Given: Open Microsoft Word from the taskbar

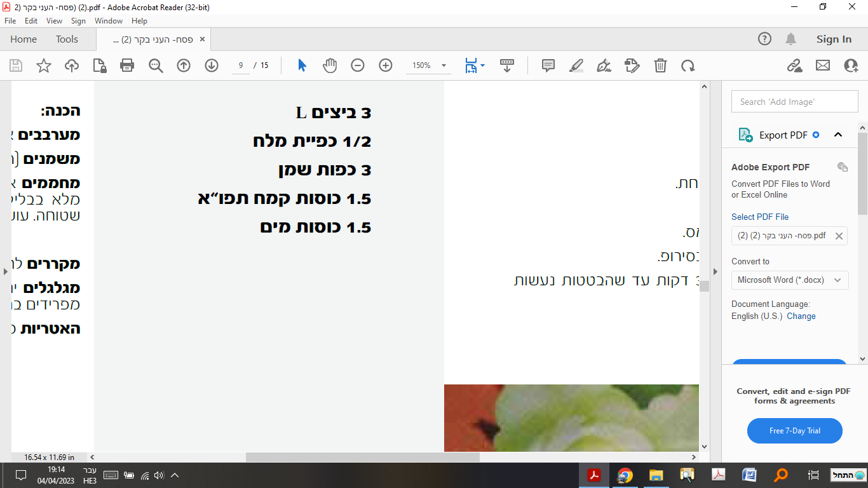Looking at the screenshot, I should click(749, 475).
